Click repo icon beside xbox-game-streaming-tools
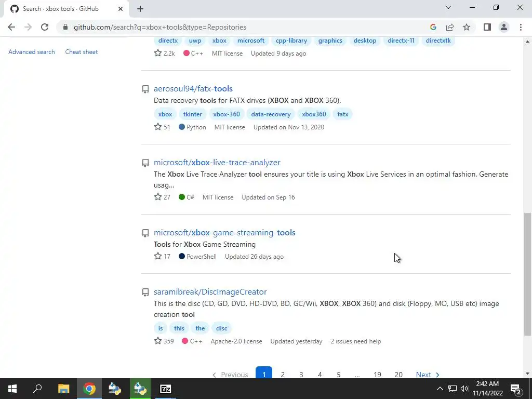Image resolution: width=532 pixels, height=399 pixels. 145,233
